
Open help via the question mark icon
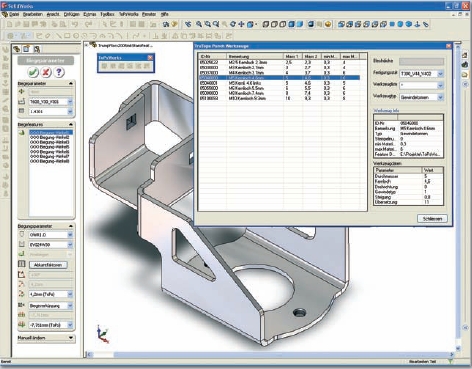tap(59, 72)
